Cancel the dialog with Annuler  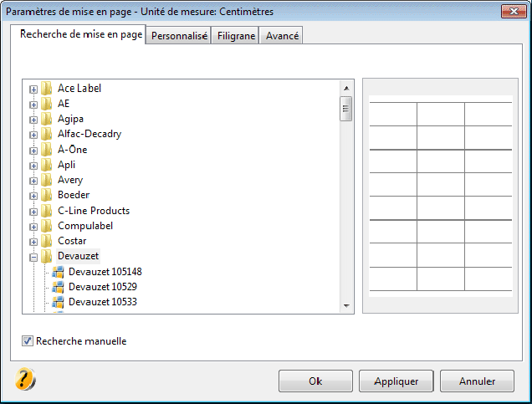click(x=477, y=381)
